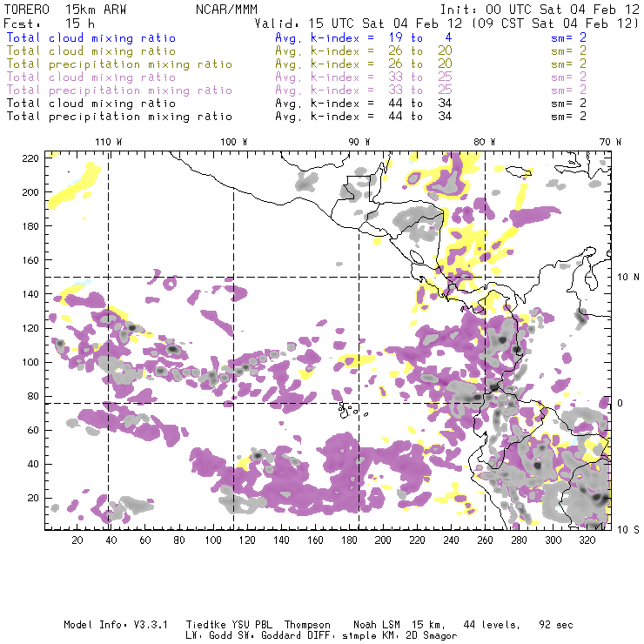Select the blue "Avg. k-index = 19 to 4" text
This screenshot has width=644, height=644.
(x=364, y=37)
